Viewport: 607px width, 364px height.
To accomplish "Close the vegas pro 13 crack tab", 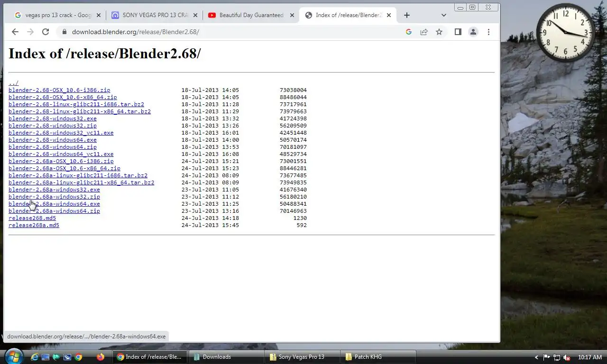I will pos(99,15).
